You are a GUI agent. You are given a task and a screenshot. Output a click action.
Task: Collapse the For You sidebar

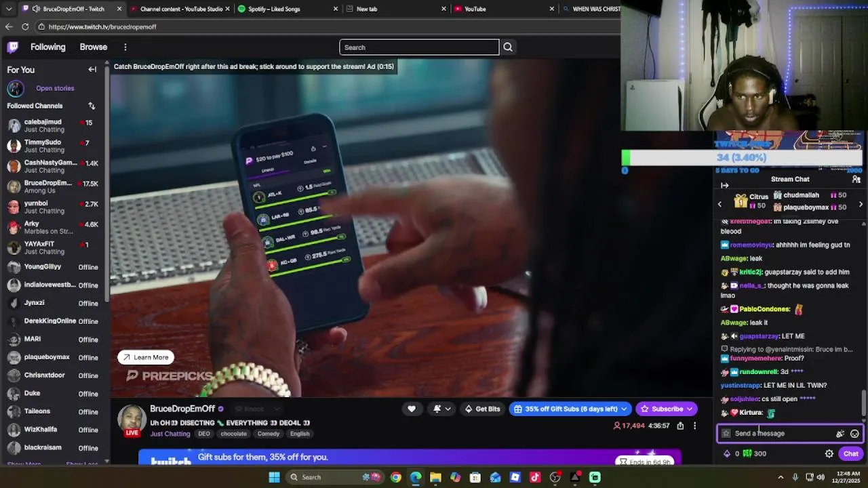pyautogui.click(x=92, y=69)
